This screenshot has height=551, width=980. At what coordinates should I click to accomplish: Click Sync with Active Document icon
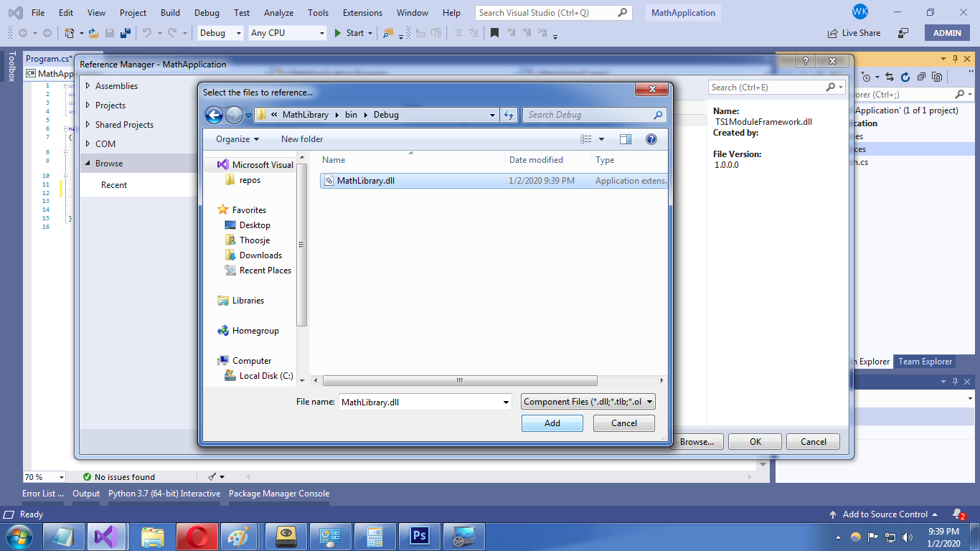[x=889, y=77]
